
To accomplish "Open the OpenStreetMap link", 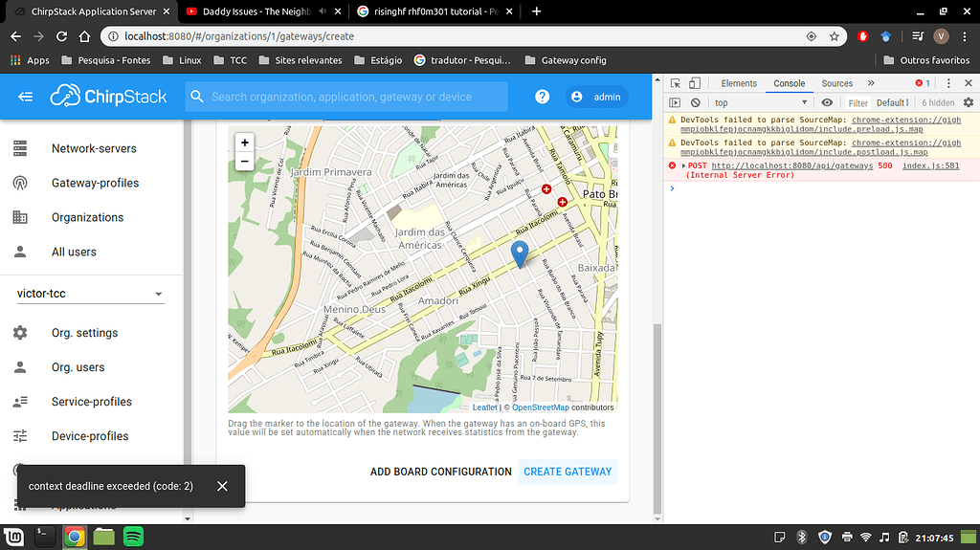I will point(541,407).
